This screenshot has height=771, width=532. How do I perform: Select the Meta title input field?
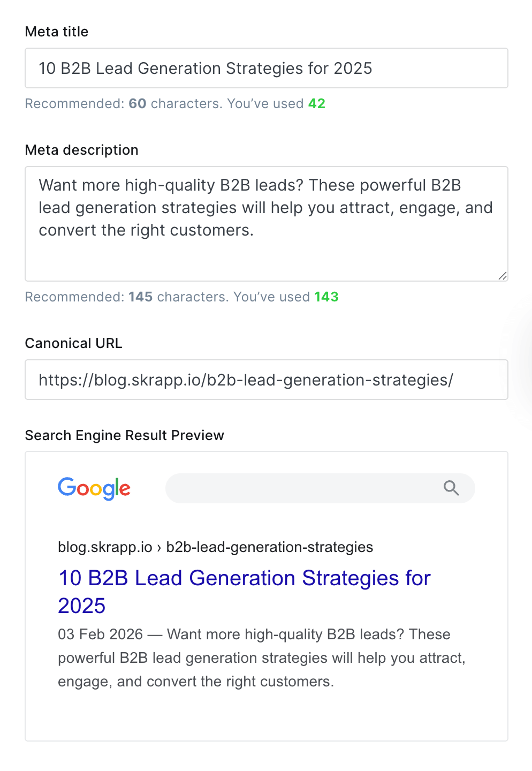click(266, 68)
